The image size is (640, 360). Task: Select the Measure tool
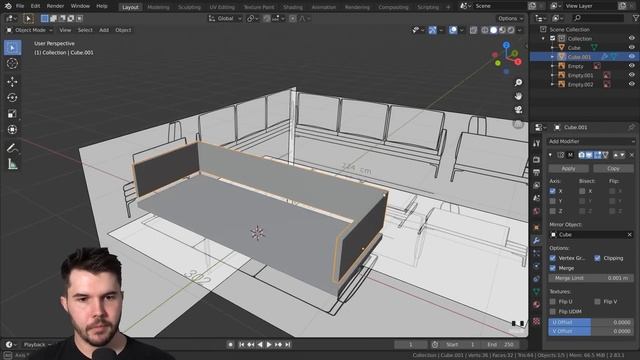point(12,164)
